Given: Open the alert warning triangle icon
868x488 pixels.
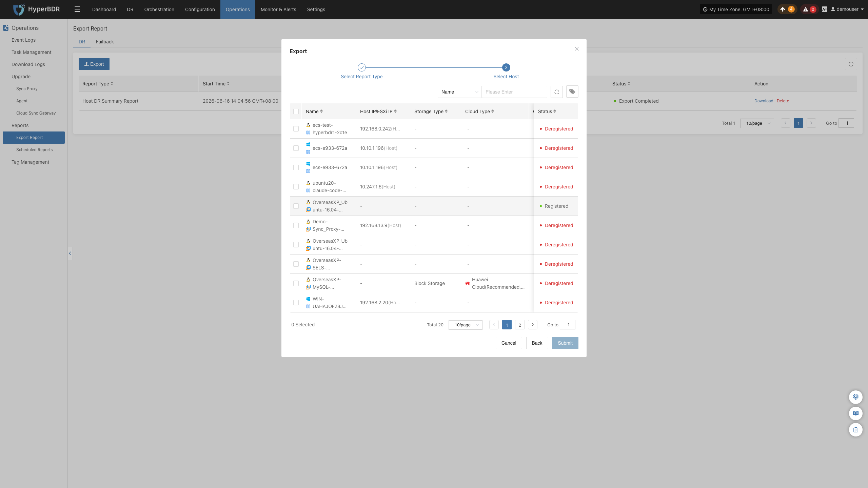Looking at the screenshot, I should click(x=806, y=9).
